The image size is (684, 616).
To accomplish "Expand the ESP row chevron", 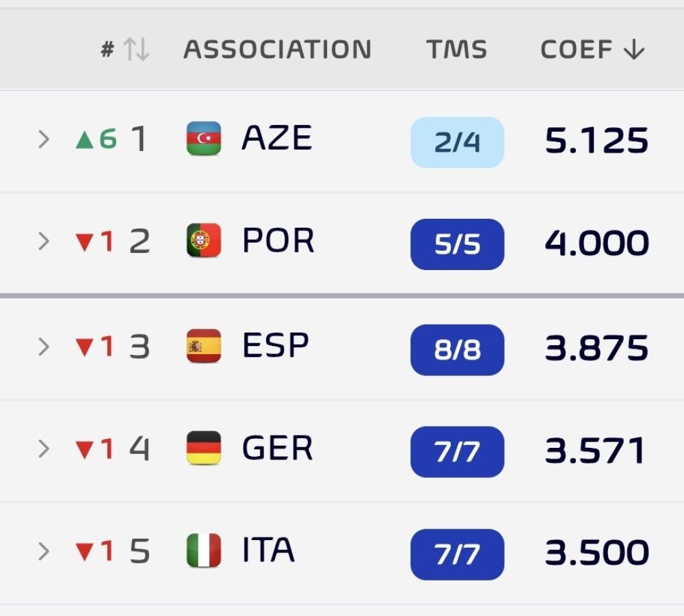I will tap(44, 347).
